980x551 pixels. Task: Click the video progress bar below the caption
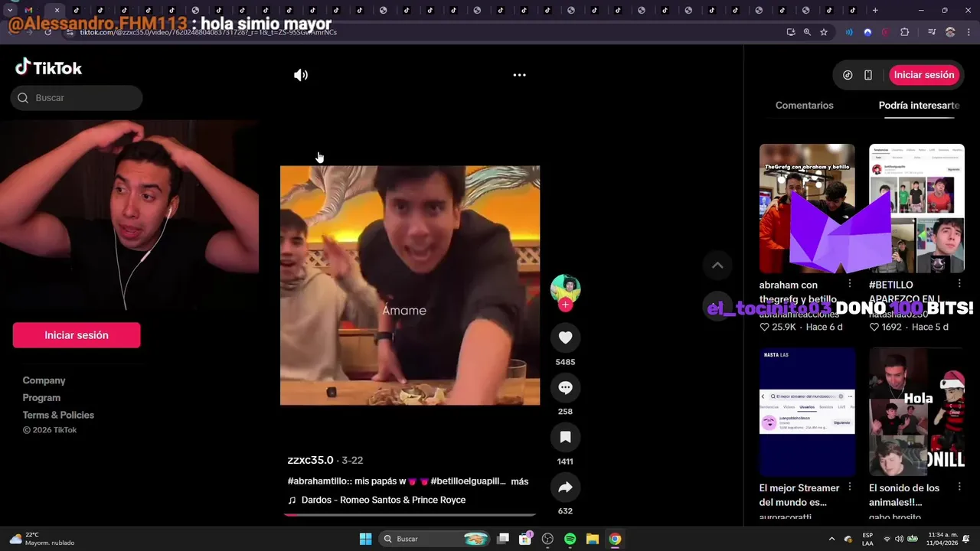(x=410, y=515)
